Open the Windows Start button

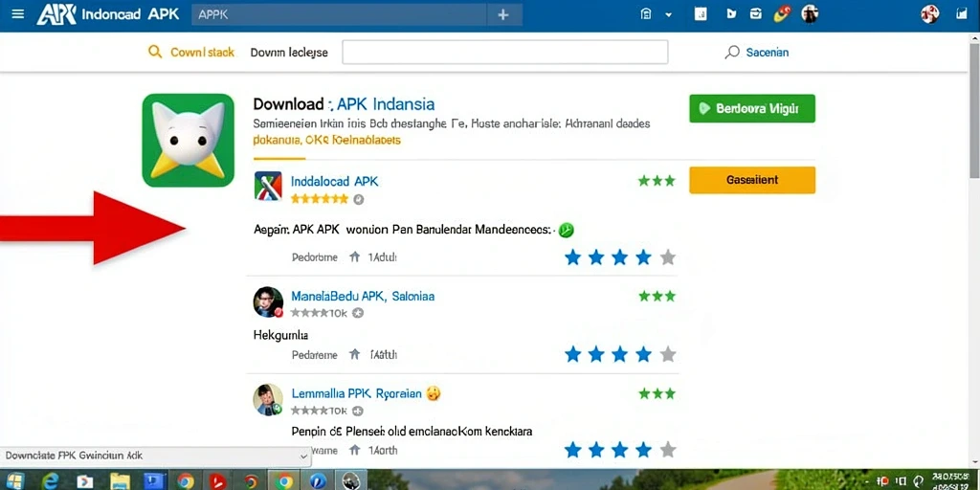point(14,480)
